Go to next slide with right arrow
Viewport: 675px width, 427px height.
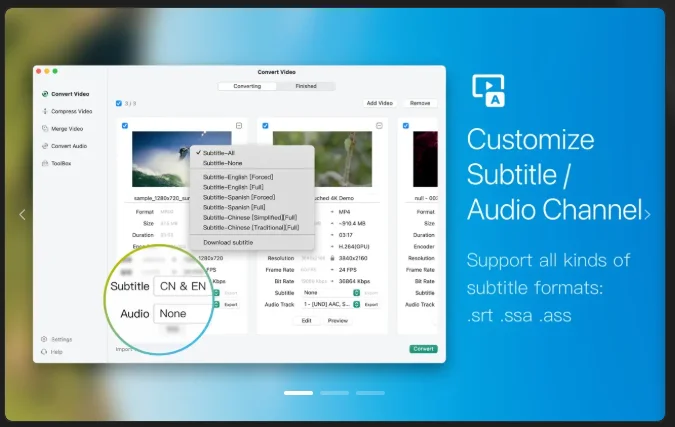[x=647, y=214]
